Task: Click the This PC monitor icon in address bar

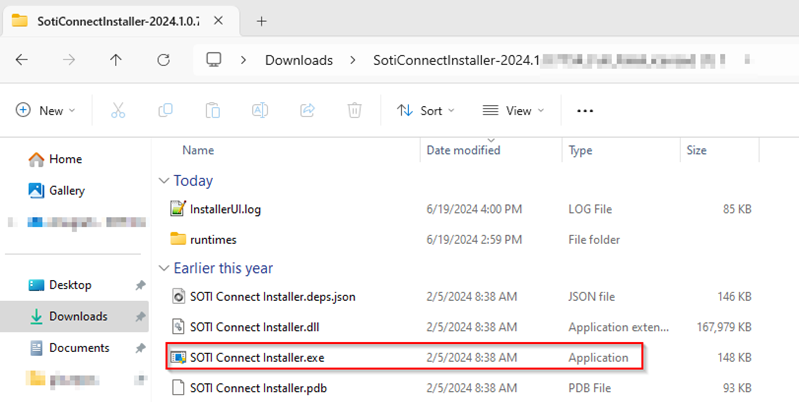Action: [214, 60]
